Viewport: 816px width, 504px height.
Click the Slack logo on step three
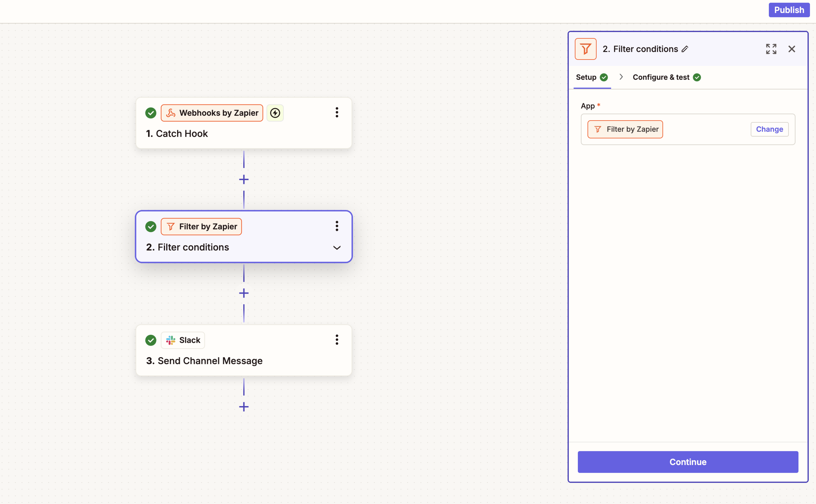[171, 340]
